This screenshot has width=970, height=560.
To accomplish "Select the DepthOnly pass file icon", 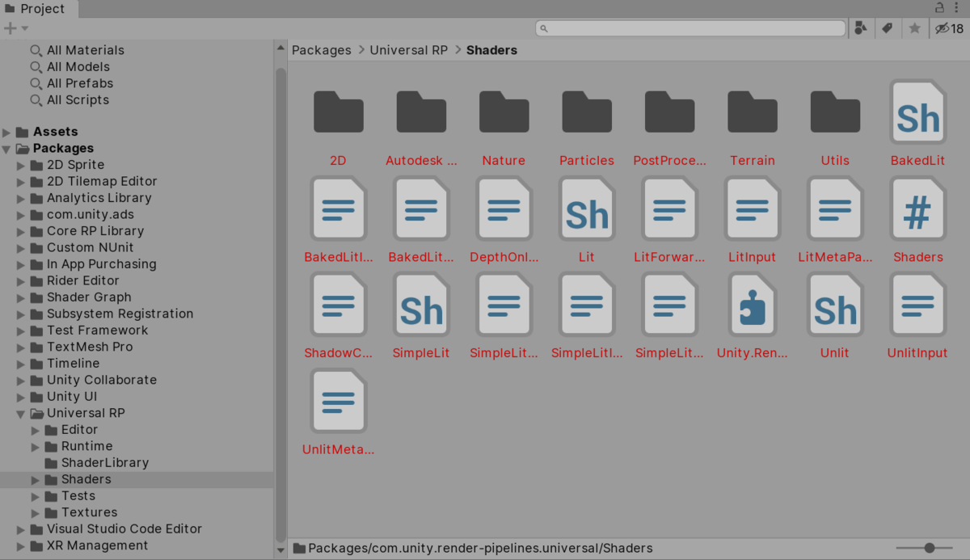I will click(x=504, y=208).
